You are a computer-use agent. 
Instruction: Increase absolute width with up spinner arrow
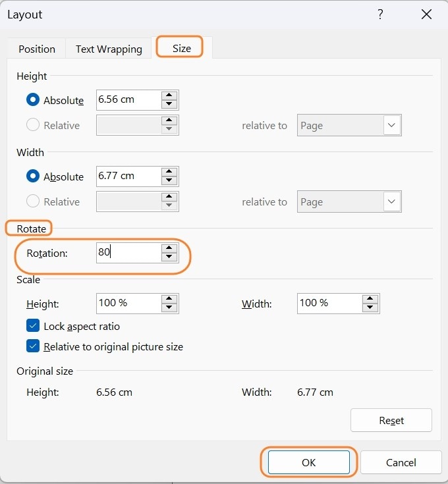(x=170, y=172)
